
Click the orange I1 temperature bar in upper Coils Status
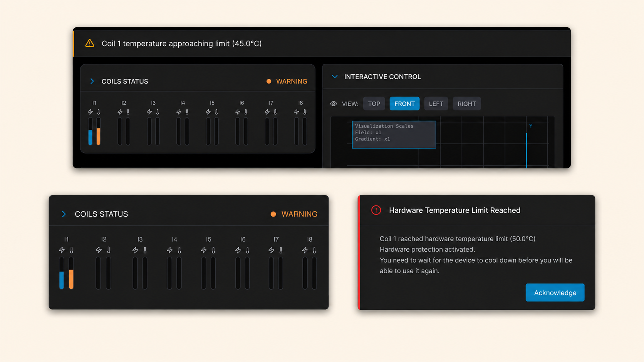[x=99, y=136]
